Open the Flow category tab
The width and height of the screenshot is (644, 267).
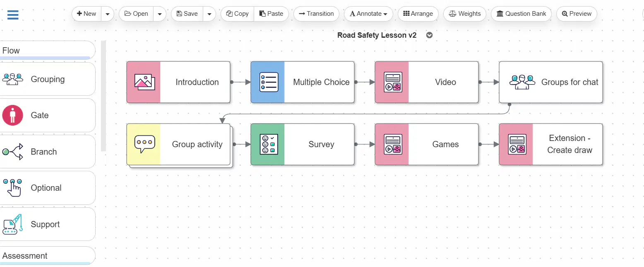(48, 50)
